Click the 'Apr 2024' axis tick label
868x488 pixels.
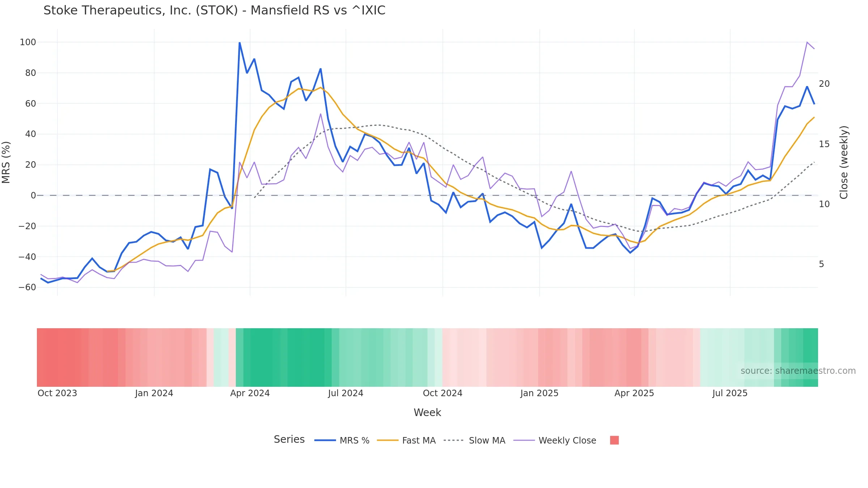point(250,393)
